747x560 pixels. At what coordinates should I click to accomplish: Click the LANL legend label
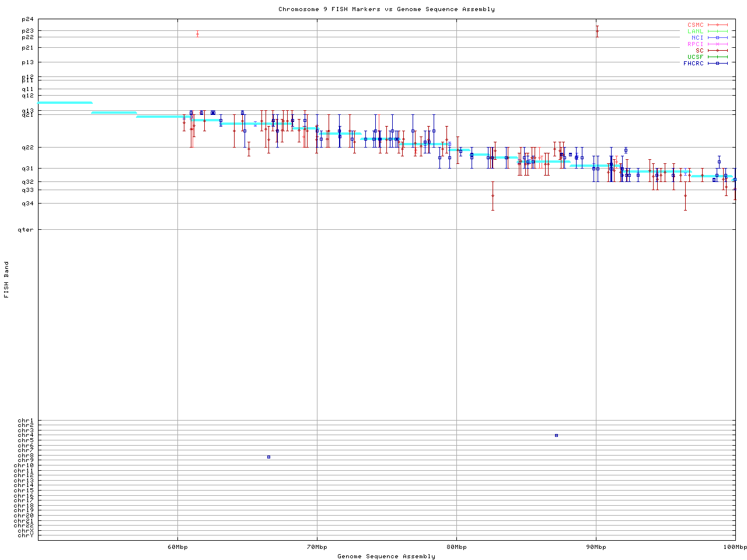695,32
